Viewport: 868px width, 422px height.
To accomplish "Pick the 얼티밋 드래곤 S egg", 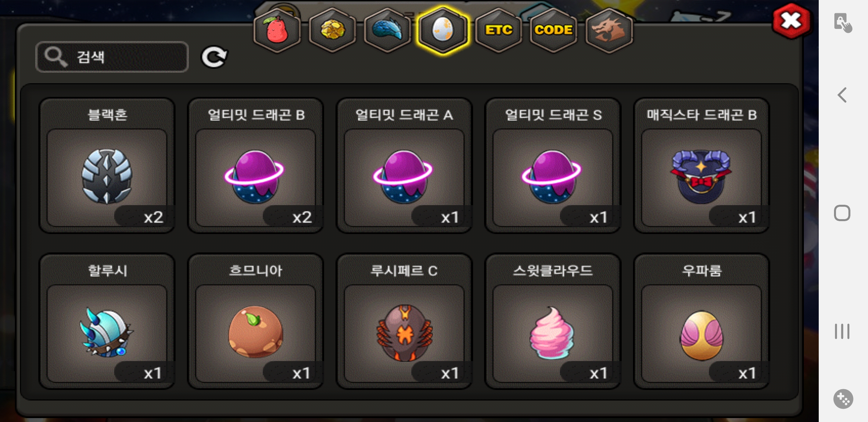I will [x=552, y=166].
